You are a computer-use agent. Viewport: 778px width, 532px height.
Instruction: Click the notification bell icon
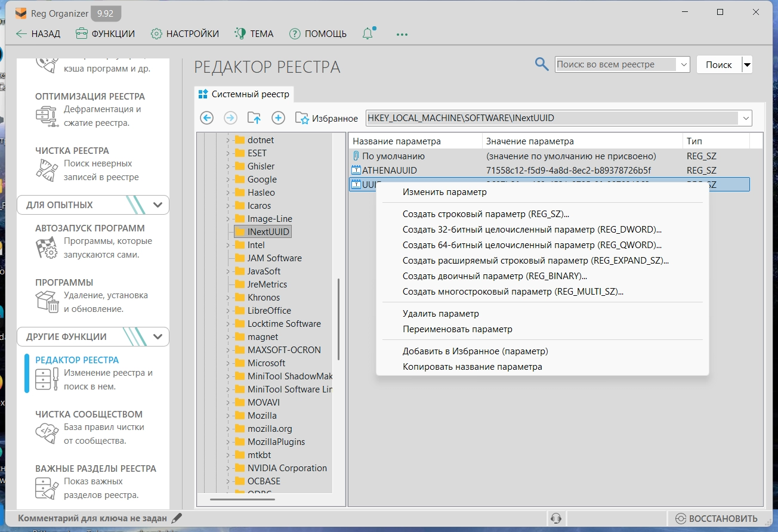(x=368, y=34)
